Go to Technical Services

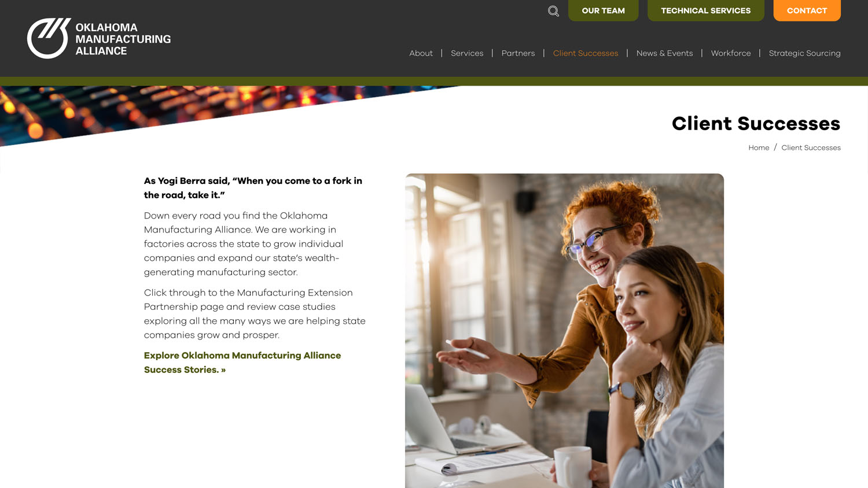[705, 10]
